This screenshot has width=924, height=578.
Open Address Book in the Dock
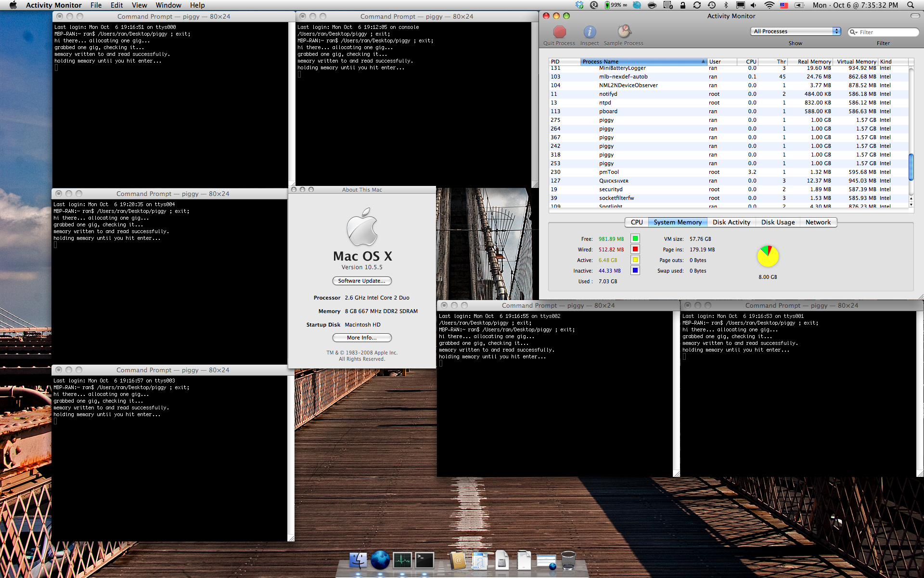pyautogui.click(x=458, y=560)
